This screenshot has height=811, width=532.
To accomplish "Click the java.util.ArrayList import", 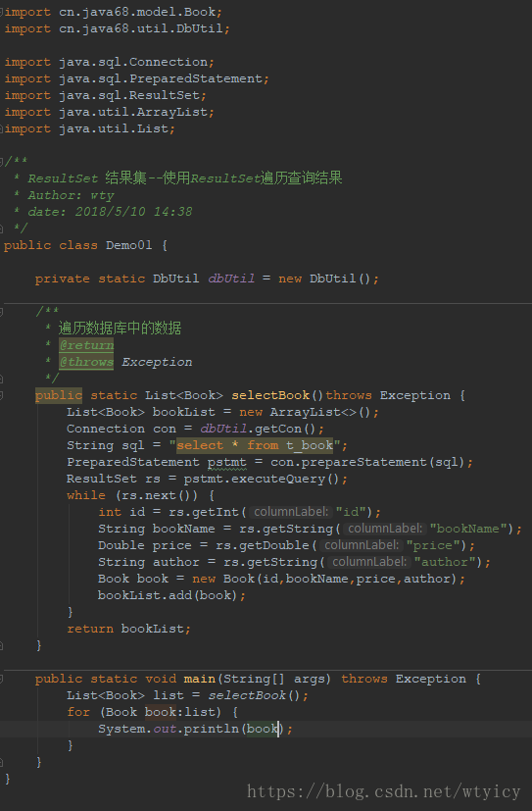I will tap(132, 112).
